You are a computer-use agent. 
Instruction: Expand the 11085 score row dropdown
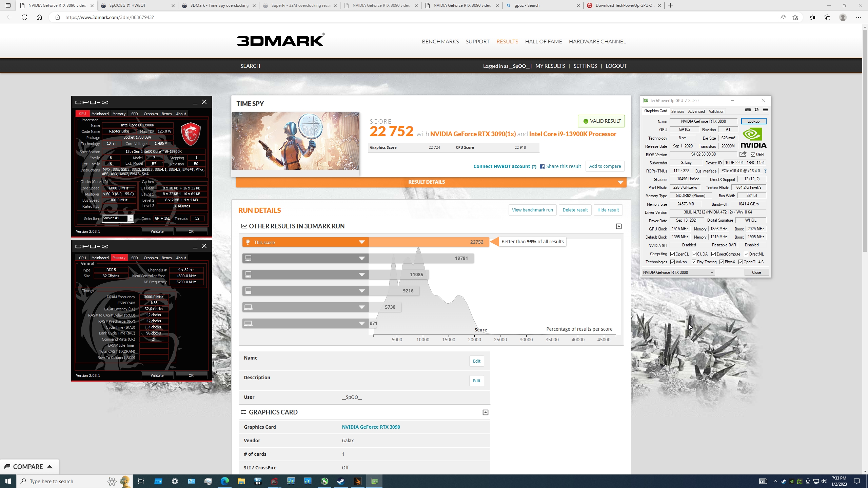point(362,274)
